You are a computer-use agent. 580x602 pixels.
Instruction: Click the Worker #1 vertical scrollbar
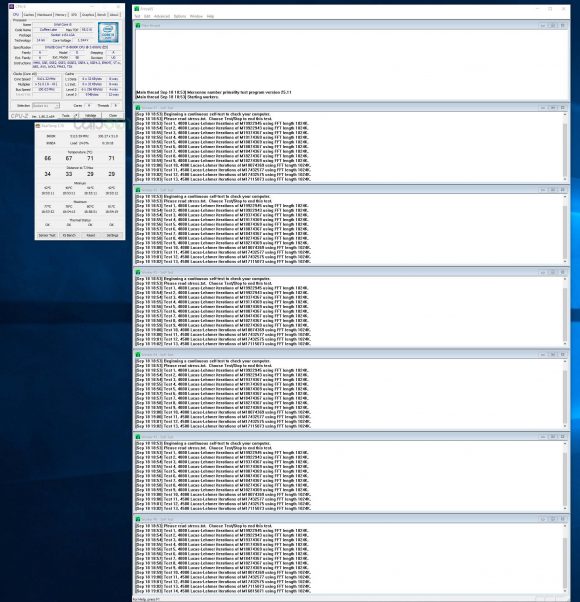(x=565, y=147)
